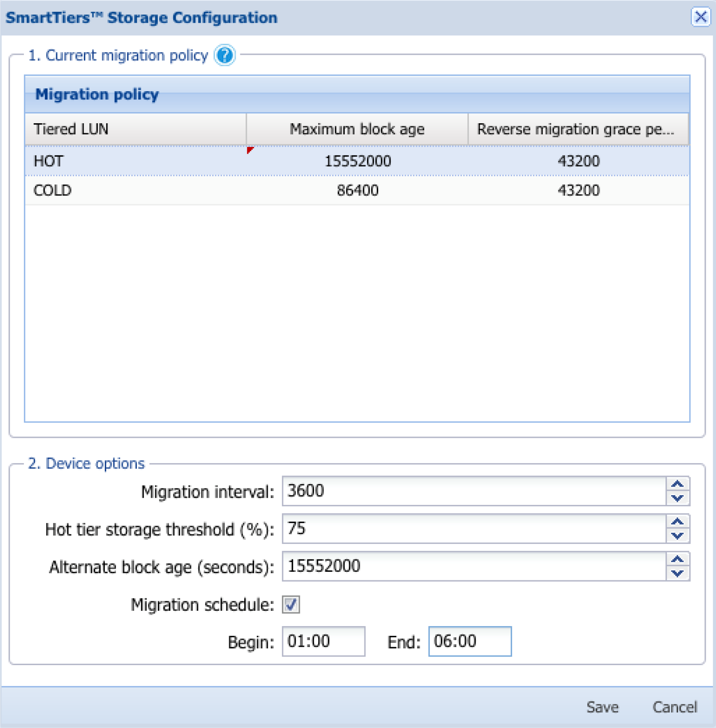716x728 pixels.
Task: Sort by Maximum block age column
Action: (357, 129)
